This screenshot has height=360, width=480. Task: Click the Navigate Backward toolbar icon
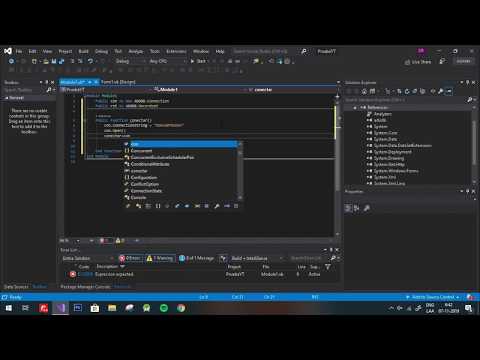pyautogui.click(x=11, y=61)
